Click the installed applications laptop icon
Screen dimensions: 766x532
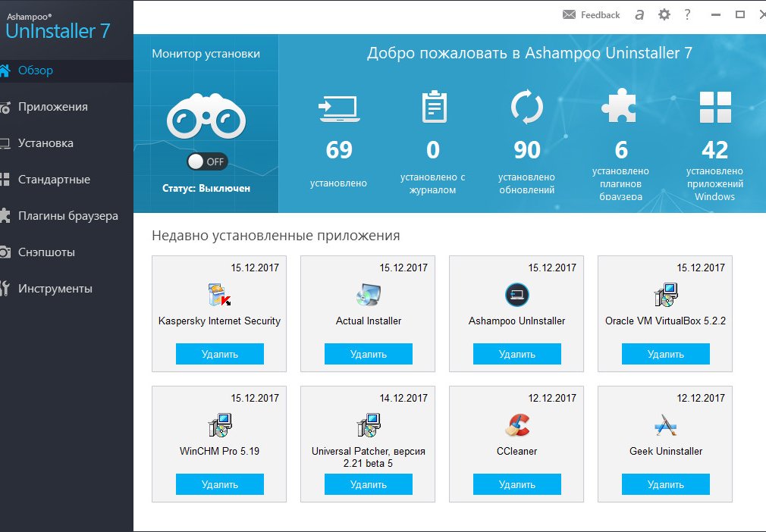coord(339,108)
